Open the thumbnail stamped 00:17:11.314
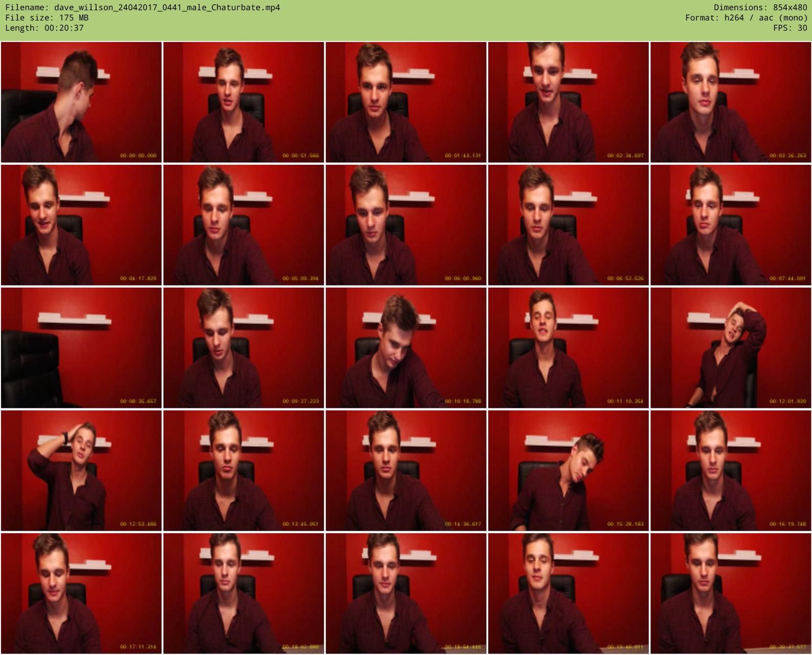812x655 pixels. (x=81, y=593)
